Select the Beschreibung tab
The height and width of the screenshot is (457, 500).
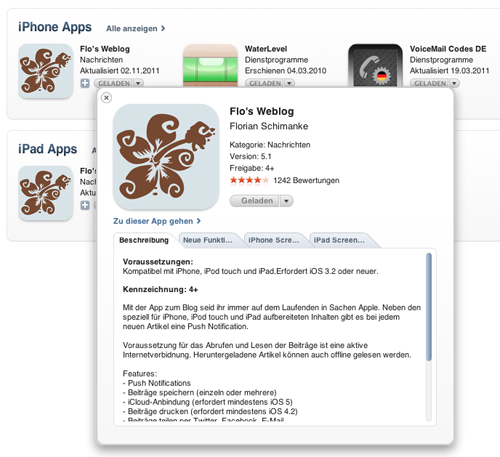(144, 240)
